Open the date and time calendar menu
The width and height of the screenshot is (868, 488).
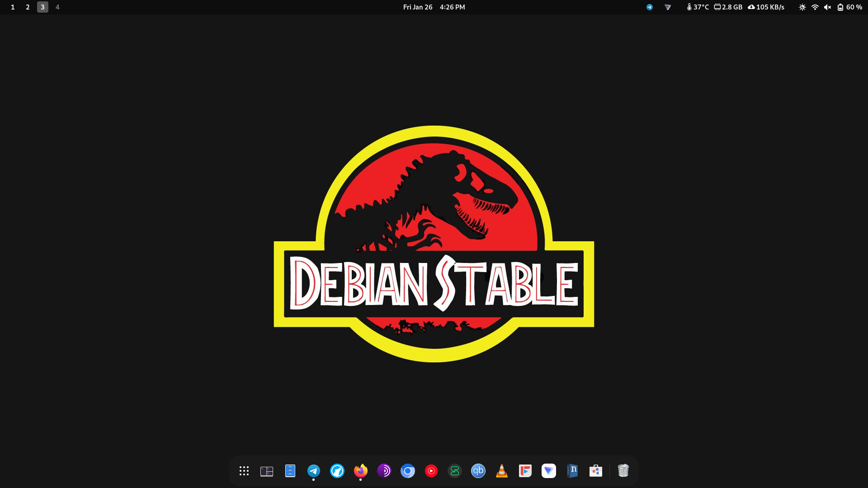coord(434,7)
